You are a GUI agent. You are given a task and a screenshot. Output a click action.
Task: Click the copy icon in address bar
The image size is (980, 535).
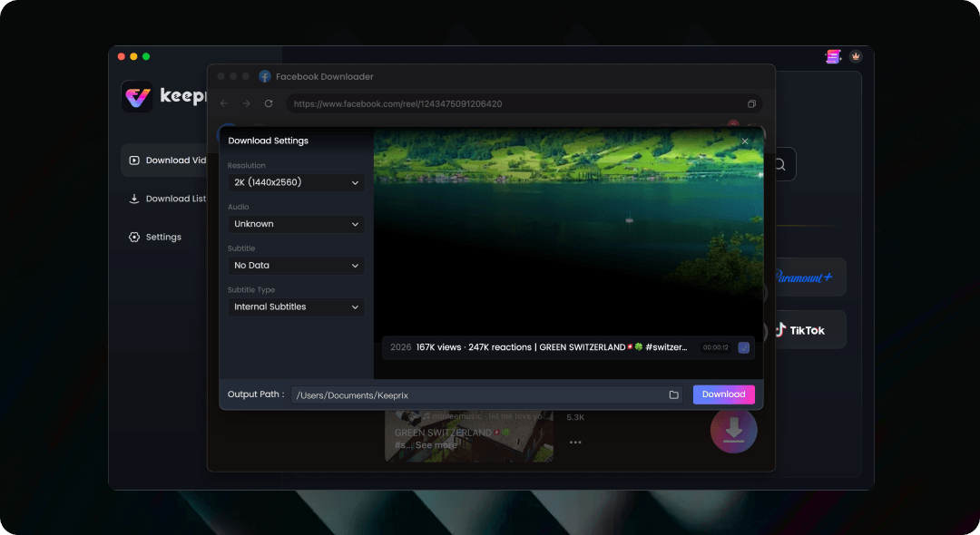[x=752, y=103]
